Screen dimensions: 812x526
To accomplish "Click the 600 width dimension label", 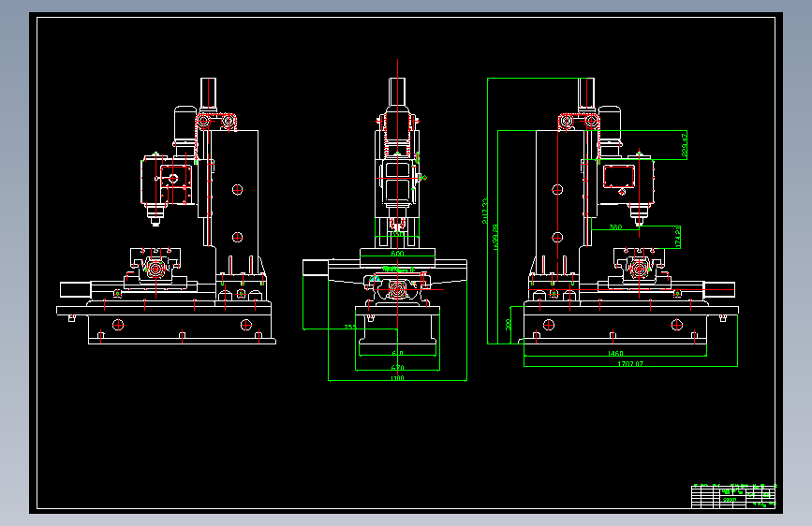I will pyautogui.click(x=397, y=254).
